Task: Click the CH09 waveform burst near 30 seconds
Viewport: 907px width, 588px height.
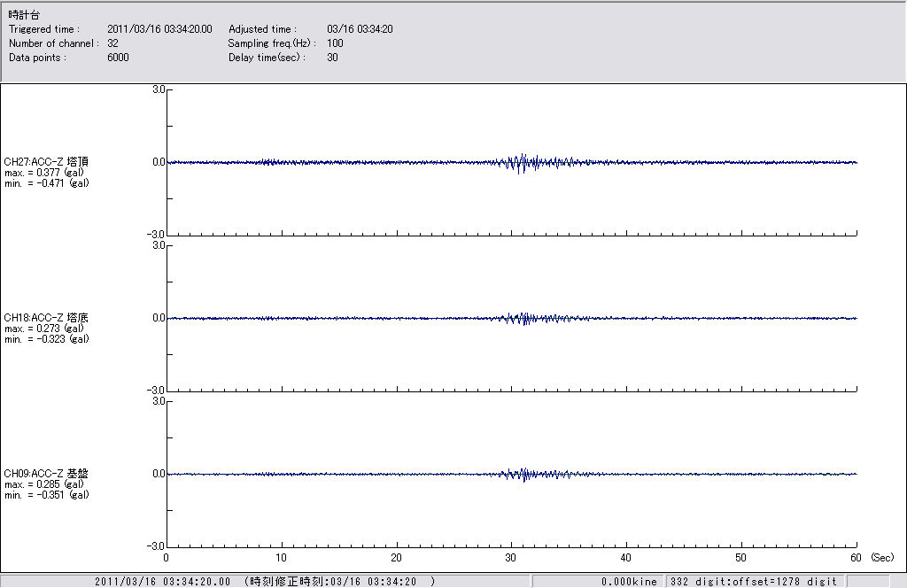Action: pos(524,474)
